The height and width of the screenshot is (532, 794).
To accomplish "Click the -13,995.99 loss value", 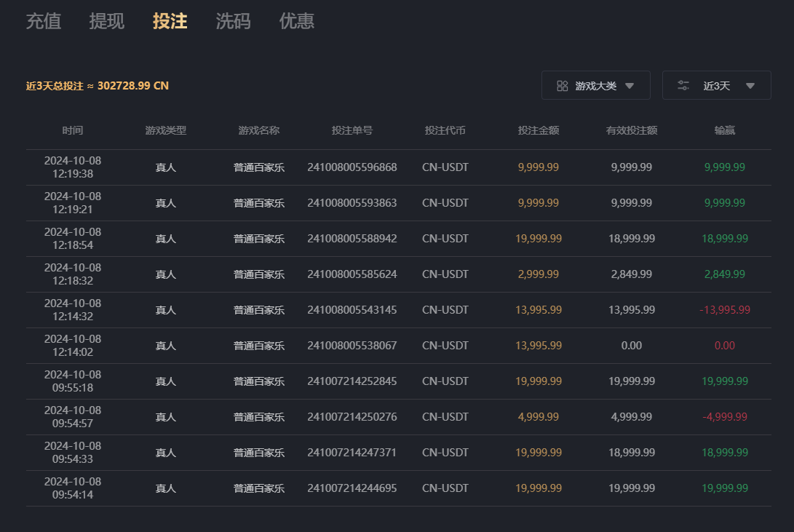I will [x=725, y=310].
